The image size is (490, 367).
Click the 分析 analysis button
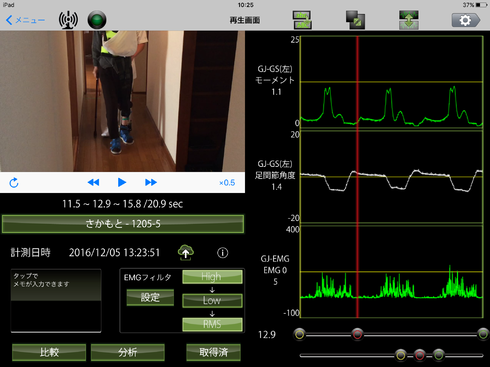coord(128,352)
